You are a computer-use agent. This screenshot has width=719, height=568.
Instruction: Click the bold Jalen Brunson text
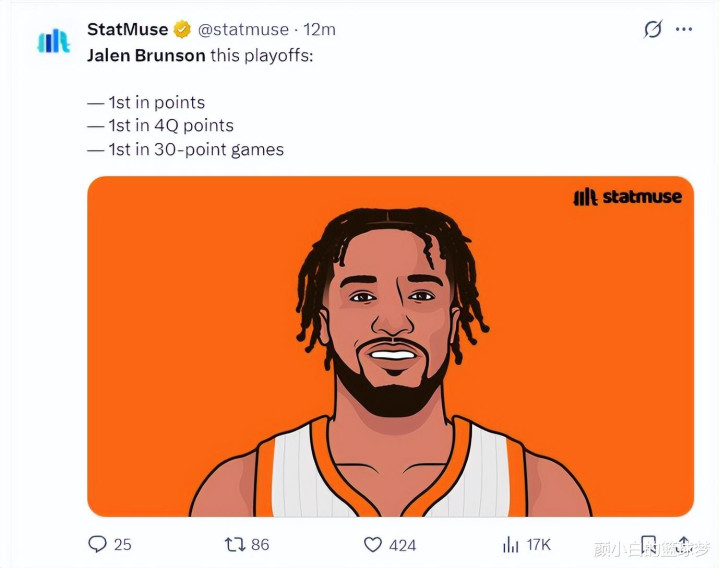(146, 55)
